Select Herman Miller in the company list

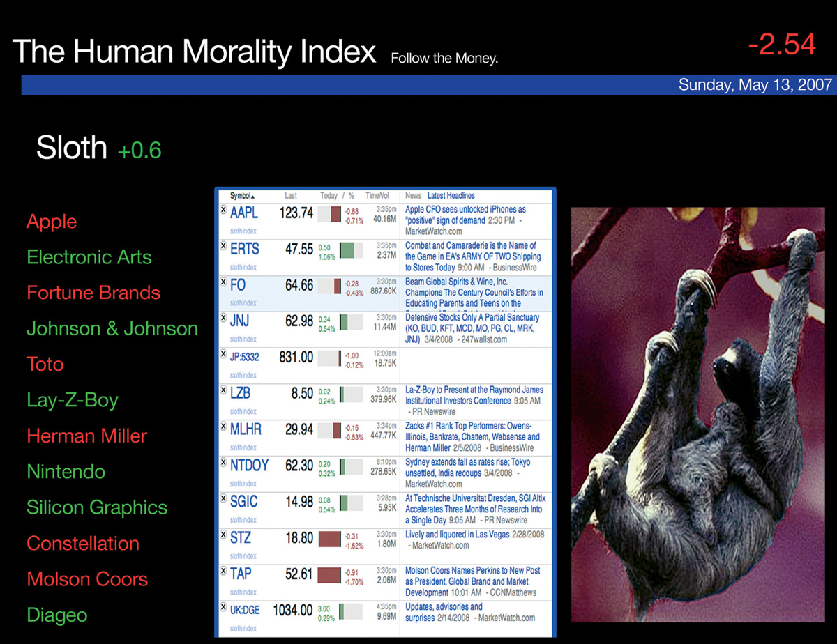tap(87, 436)
